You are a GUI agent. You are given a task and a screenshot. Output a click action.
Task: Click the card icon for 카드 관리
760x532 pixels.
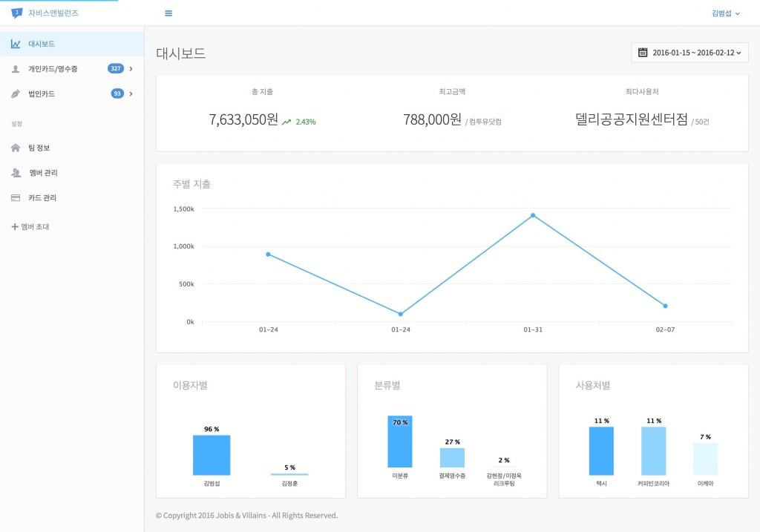[16, 197]
